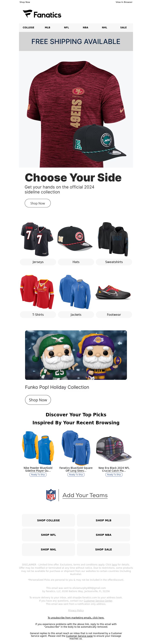Click Shop Now under Funko Pop collection
Screen dimensions: 152x644
click(38, 400)
